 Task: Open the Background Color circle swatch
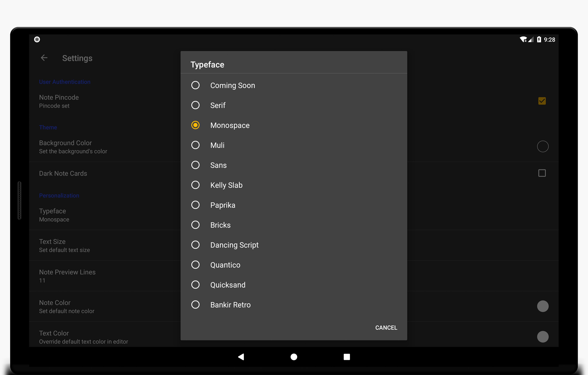[x=543, y=146]
